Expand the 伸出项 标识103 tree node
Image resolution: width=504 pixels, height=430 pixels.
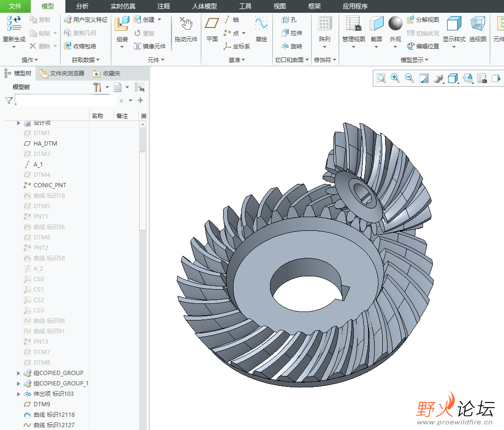19,394
